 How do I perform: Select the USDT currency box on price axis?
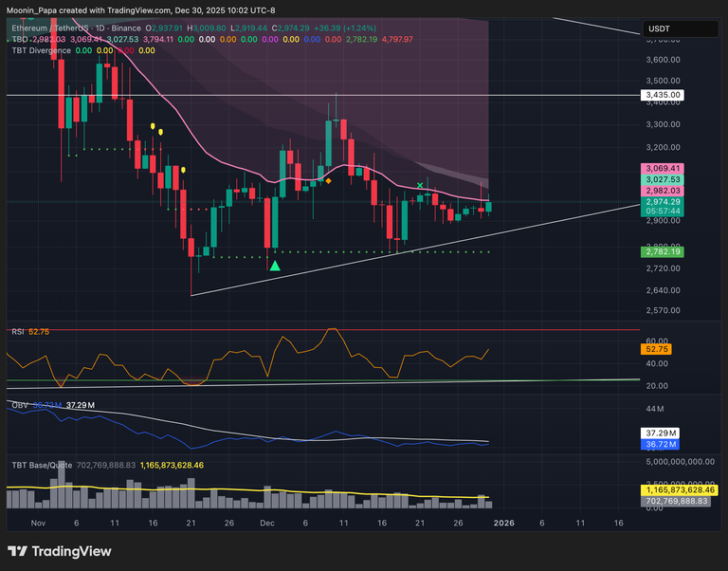pyautogui.click(x=659, y=30)
